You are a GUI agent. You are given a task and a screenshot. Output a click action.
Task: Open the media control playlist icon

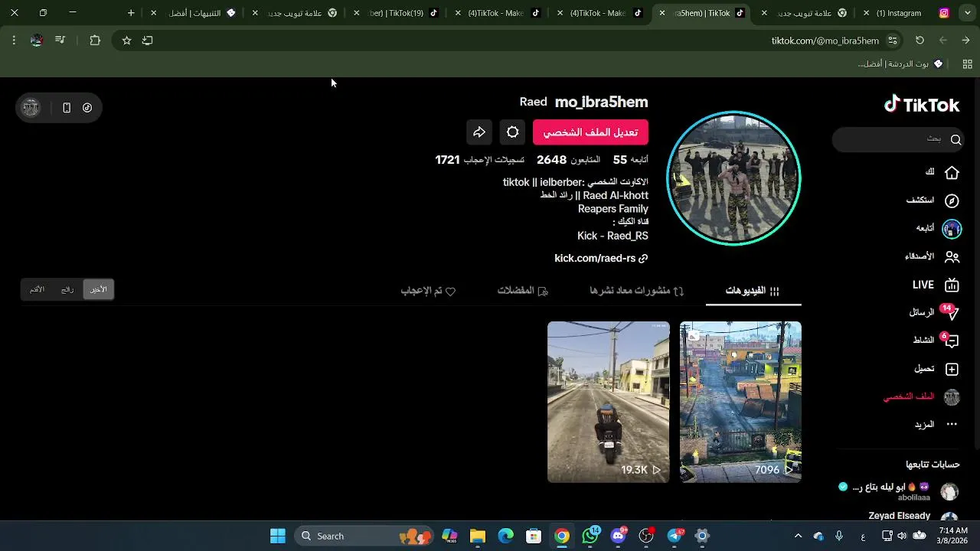pyautogui.click(x=60, y=41)
